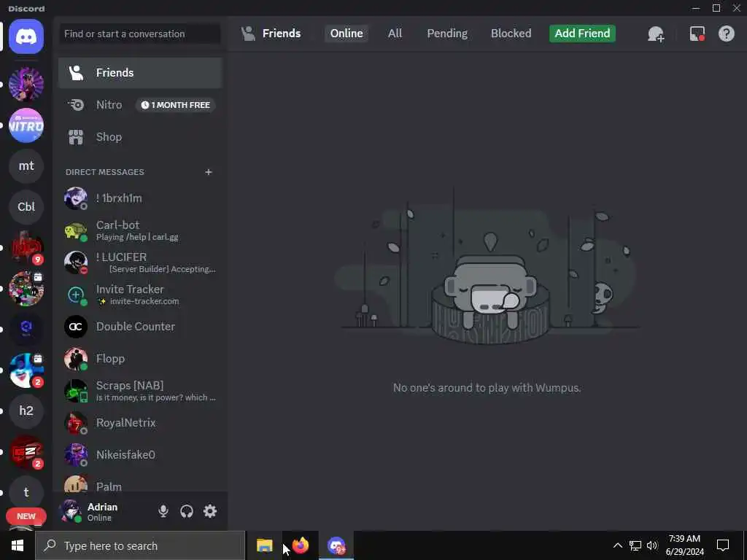Click the Add Friend button
This screenshot has height=560, width=747.
582,34
